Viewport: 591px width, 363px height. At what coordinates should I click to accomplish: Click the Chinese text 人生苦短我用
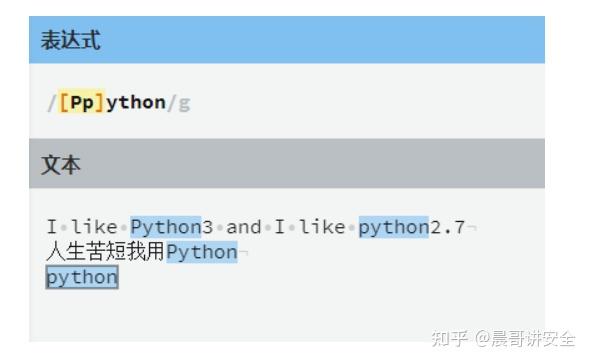click(x=105, y=252)
